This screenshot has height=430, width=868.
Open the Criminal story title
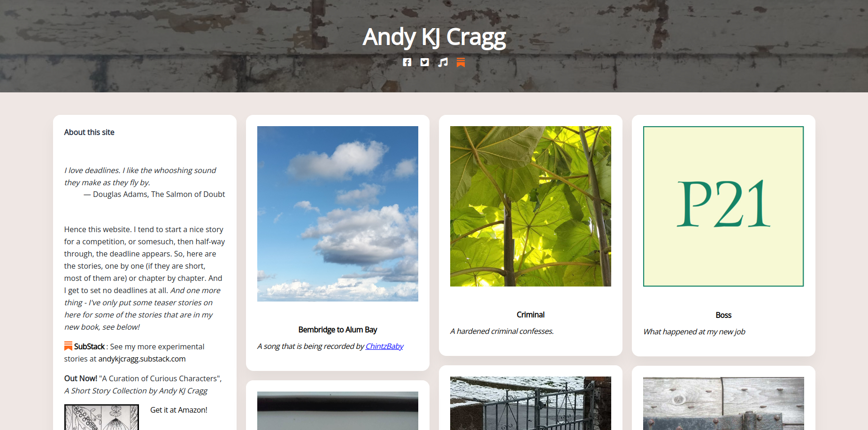pyautogui.click(x=530, y=315)
